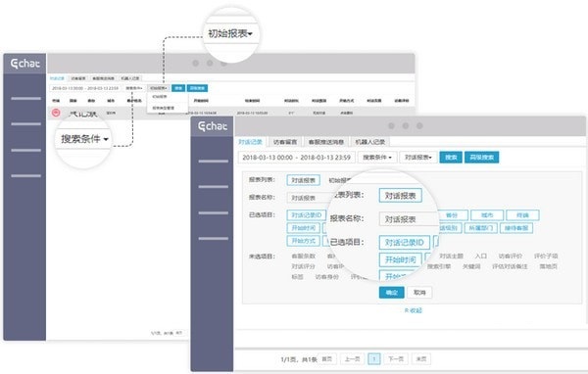Add 落地页 from unselected items
The image size is (588, 374).
pyautogui.click(x=548, y=266)
